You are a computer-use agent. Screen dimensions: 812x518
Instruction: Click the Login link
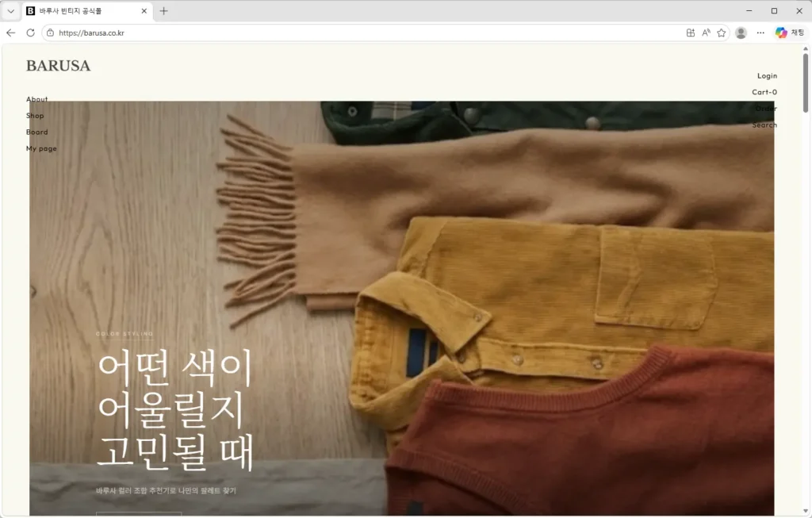click(767, 75)
